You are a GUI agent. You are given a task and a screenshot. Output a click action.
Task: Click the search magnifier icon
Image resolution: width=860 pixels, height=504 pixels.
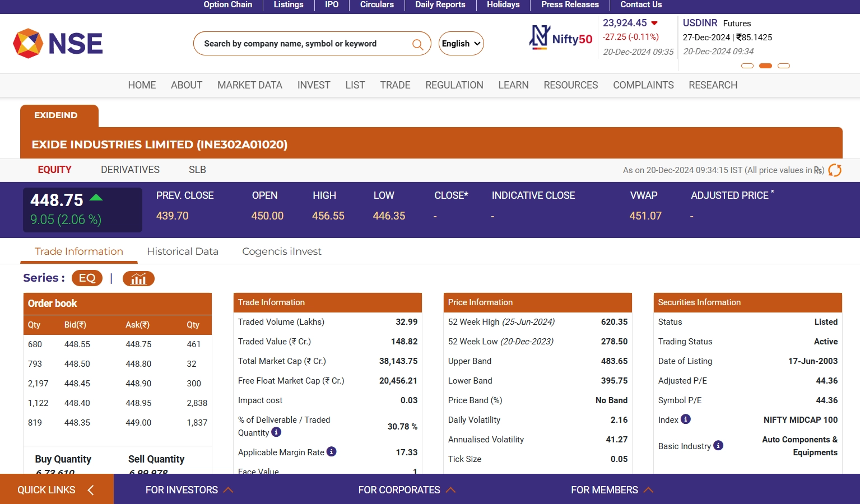click(x=417, y=44)
